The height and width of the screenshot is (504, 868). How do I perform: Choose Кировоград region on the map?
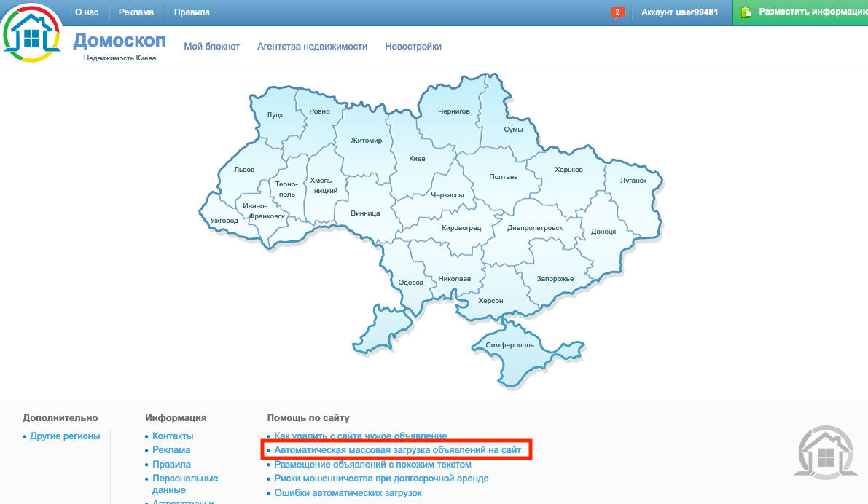tap(461, 228)
